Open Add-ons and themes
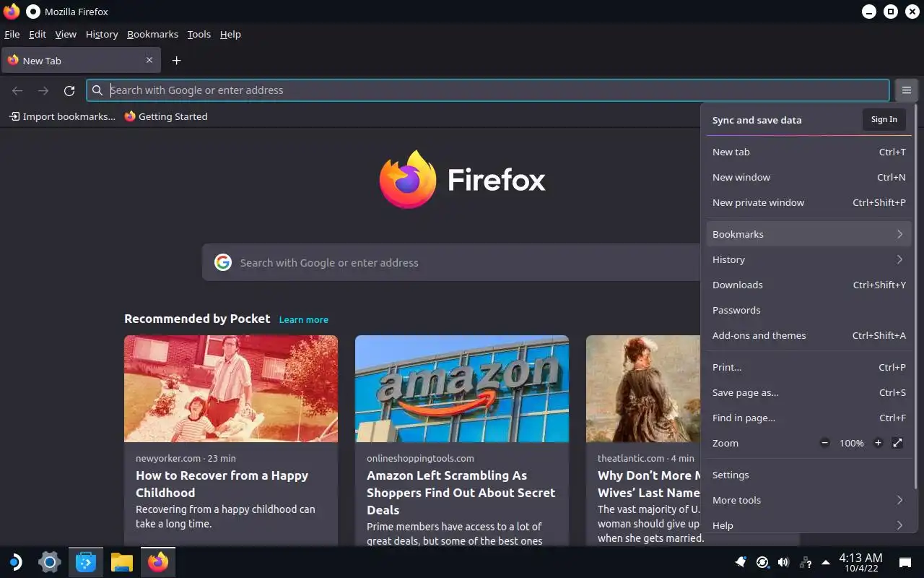 tap(808, 335)
